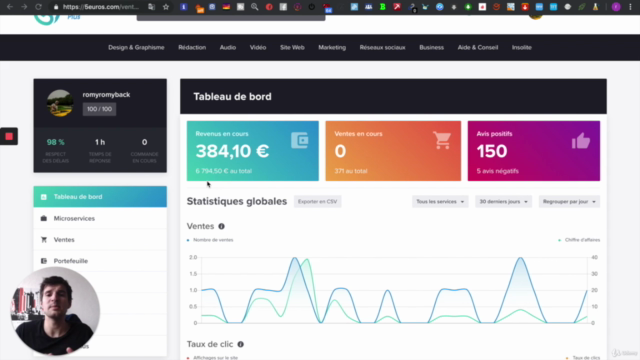Click the briefcase icon beside Microservices
The height and width of the screenshot is (360, 640).
click(x=44, y=218)
